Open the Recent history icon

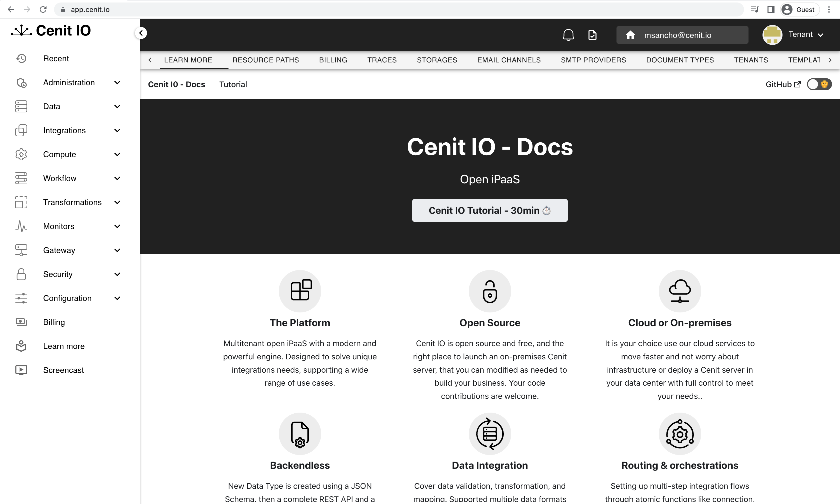click(x=21, y=58)
